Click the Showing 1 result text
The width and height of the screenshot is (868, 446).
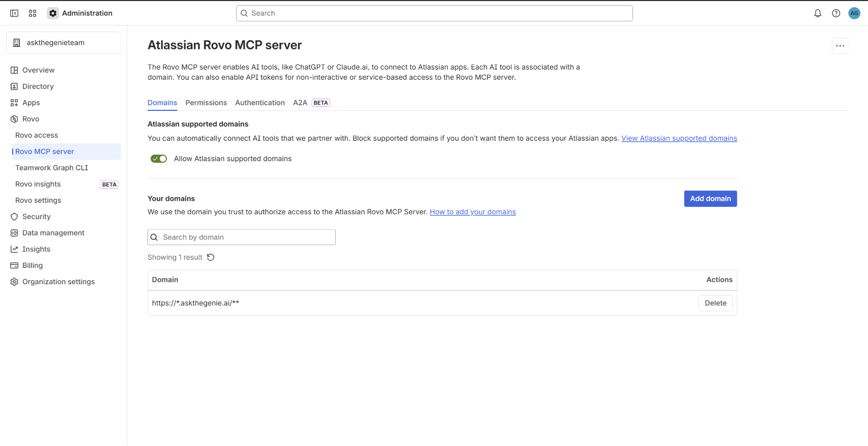pyautogui.click(x=175, y=257)
